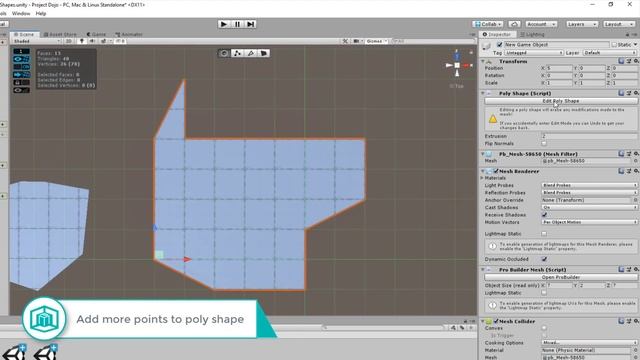Image resolution: width=640 pixels, height=360 pixels.
Task: Open the Help menu
Action: (x=40, y=13)
